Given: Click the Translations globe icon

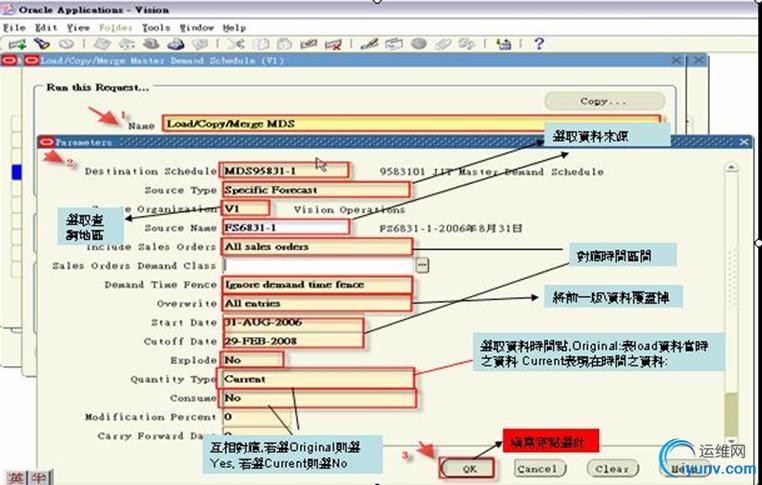Looking at the screenshot, I should 418,44.
